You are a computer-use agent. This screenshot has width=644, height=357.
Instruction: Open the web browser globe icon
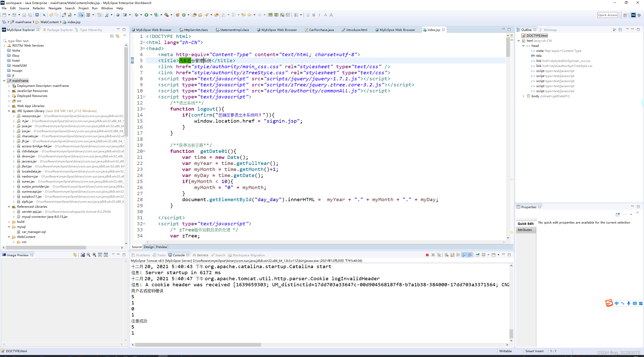coord(118,15)
